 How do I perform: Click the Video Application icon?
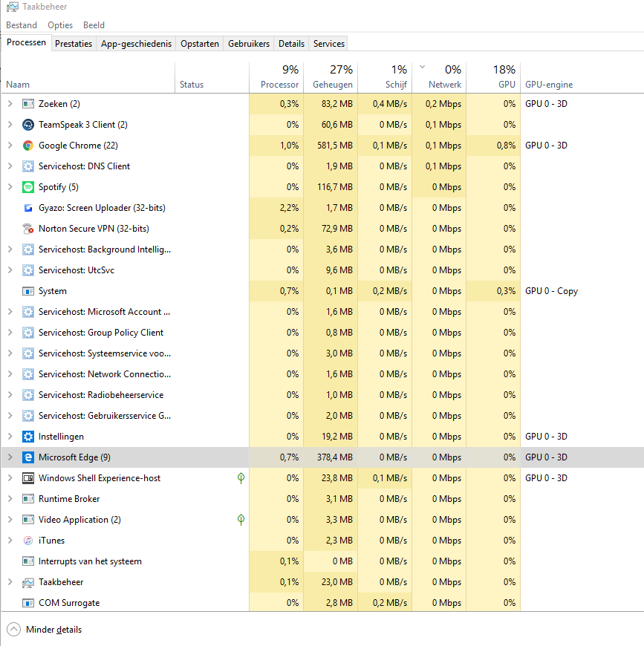pyautogui.click(x=28, y=520)
